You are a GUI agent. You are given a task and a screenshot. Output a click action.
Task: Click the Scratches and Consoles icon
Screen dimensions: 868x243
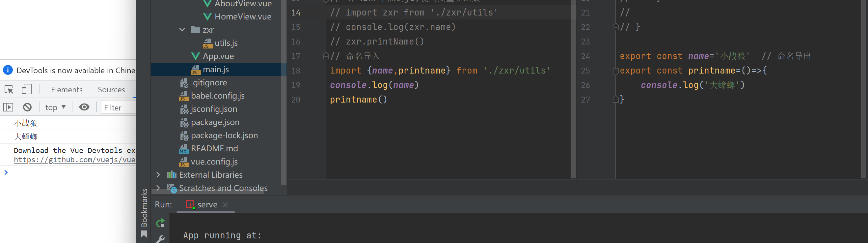pyautogui.click(x=172, y=188)
